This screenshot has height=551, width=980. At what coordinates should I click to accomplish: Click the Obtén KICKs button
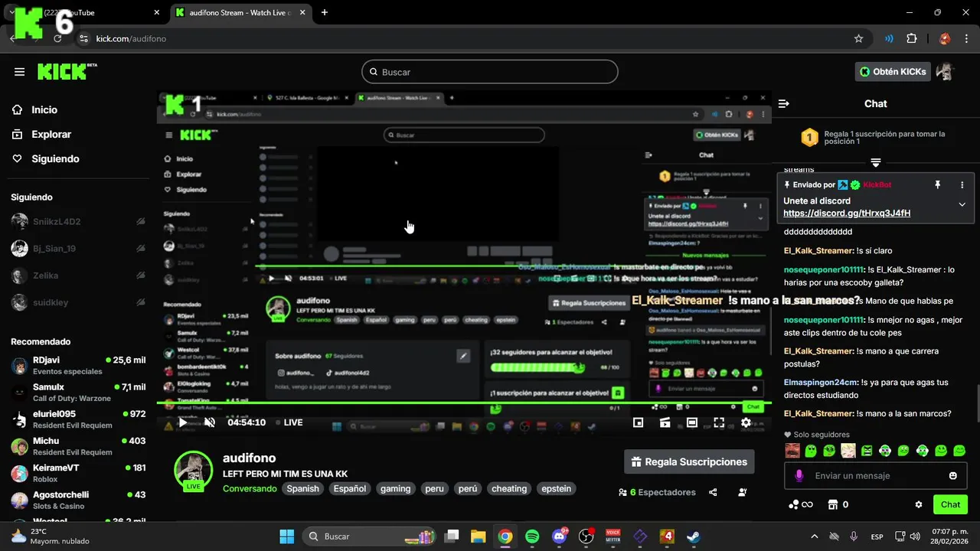[893, 72]
